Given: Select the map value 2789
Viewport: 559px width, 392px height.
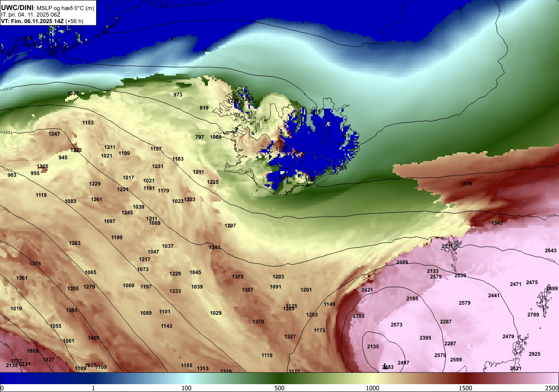Looking at the screenshot, I should pos(533,315).
